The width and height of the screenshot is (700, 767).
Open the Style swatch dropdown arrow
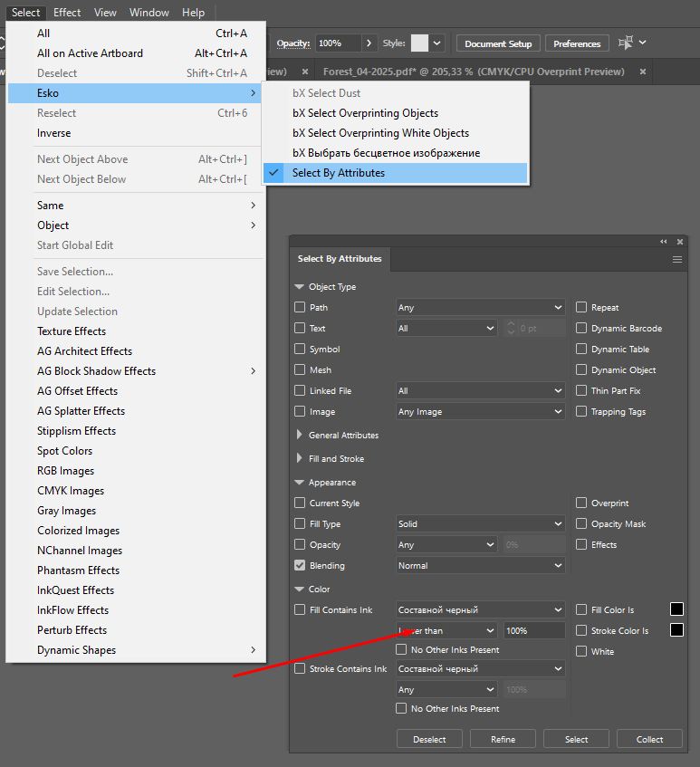coord(437,43)
